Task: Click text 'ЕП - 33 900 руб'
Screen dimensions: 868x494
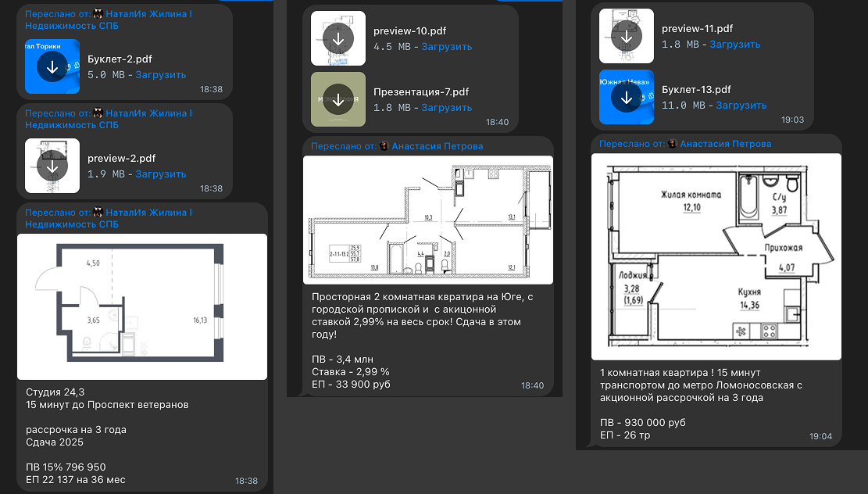Action: pos(351,385)
